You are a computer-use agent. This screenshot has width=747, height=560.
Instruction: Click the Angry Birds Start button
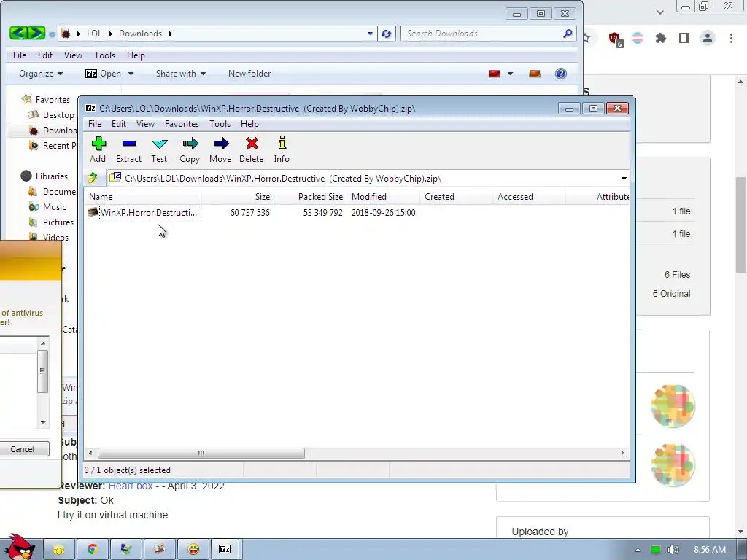pos(18,548)
